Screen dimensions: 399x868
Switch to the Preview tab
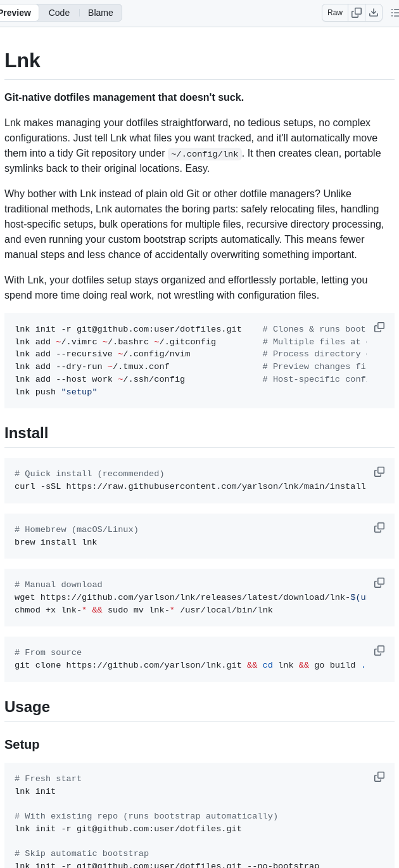[x=16, y=13]
